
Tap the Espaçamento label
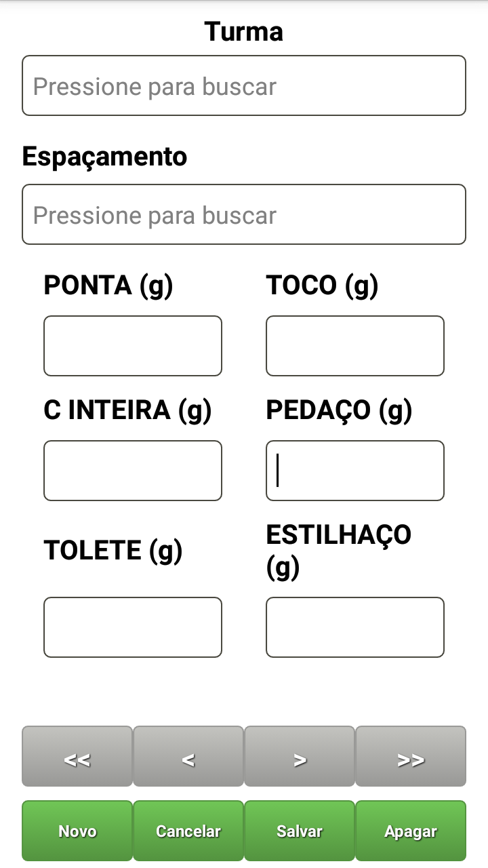click(105, 157)
